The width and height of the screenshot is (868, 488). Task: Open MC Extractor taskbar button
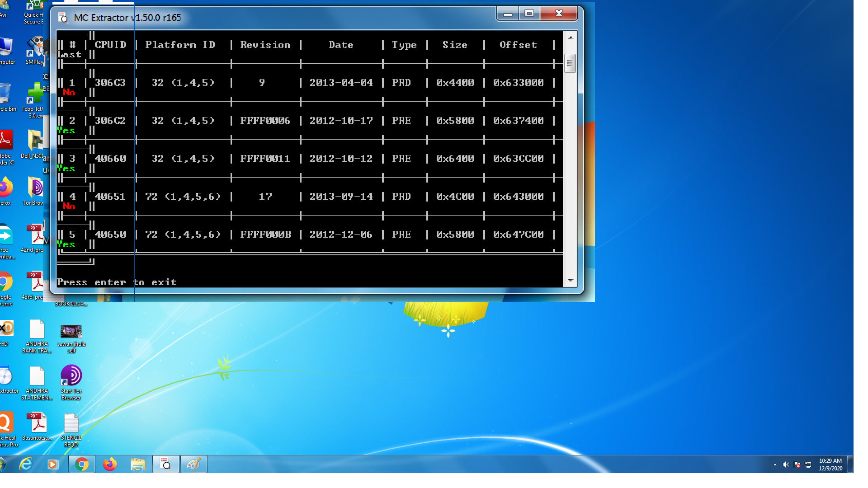point(166,464)
